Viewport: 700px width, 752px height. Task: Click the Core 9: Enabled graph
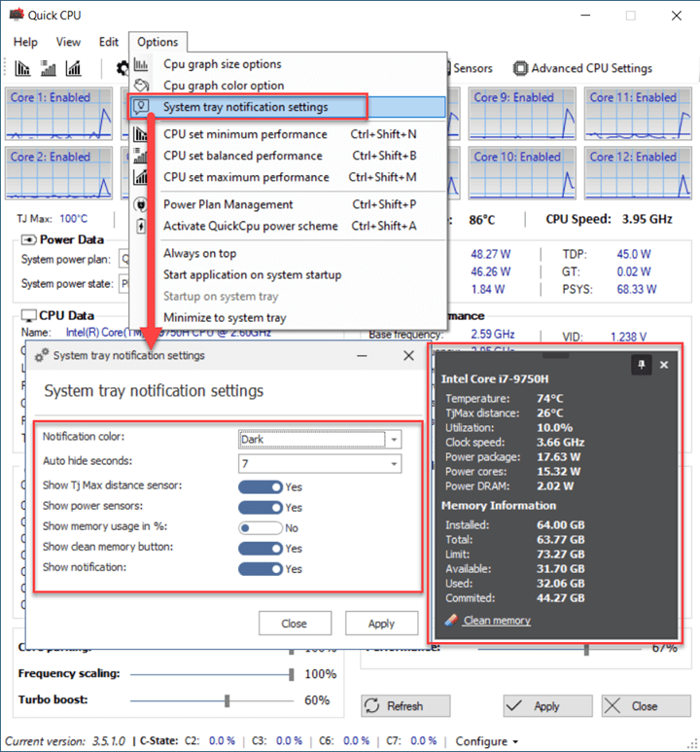pyautogui.click(x=522, y=114)
